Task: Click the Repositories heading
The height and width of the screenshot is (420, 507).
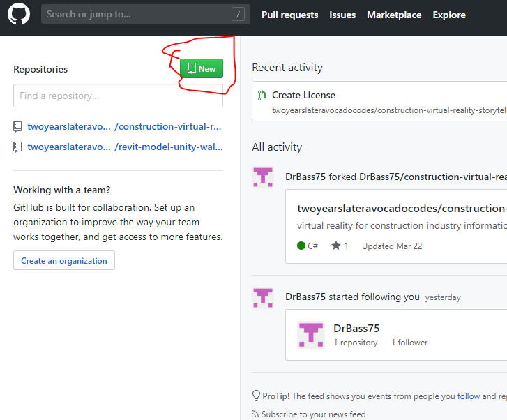Action: [x=40, y=69]
